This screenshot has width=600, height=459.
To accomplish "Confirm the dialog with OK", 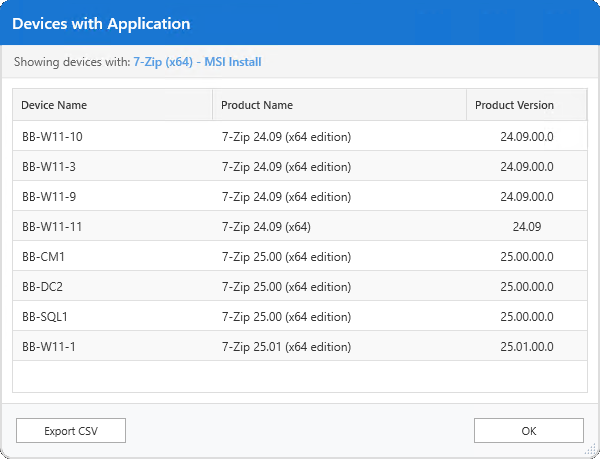I will click(x=529, y=431).
